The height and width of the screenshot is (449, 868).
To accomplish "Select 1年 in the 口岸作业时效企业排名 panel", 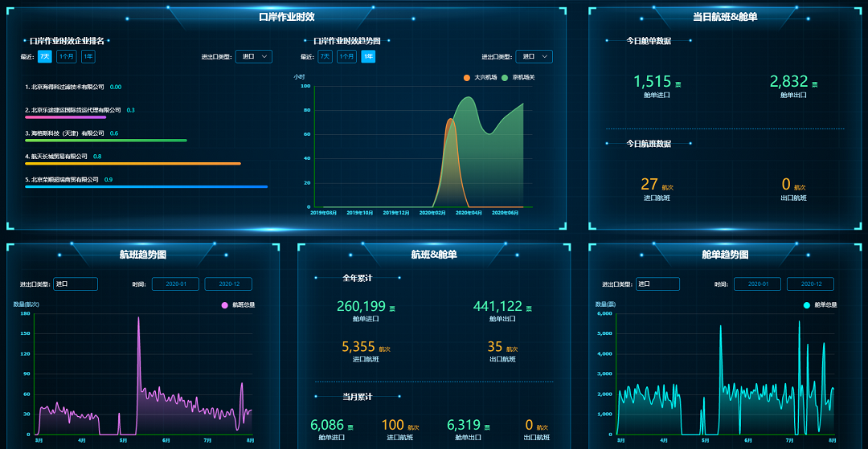I will [x=88, y=57].
